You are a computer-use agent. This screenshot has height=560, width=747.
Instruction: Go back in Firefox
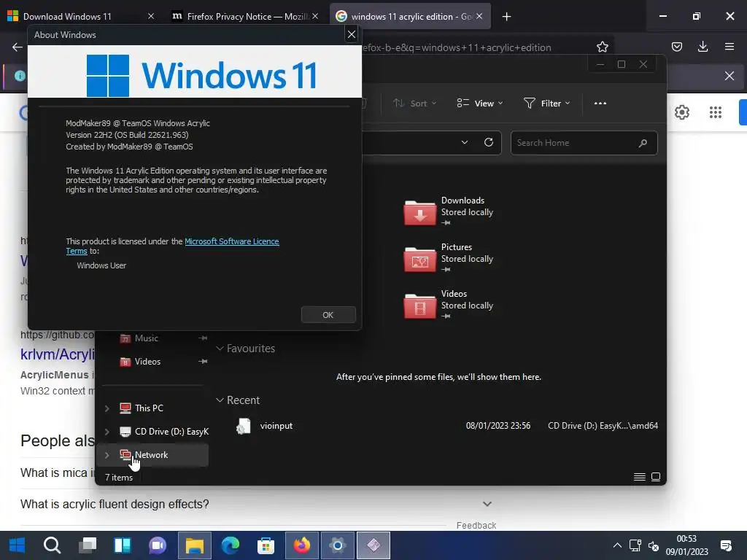[x=18, y=47]
